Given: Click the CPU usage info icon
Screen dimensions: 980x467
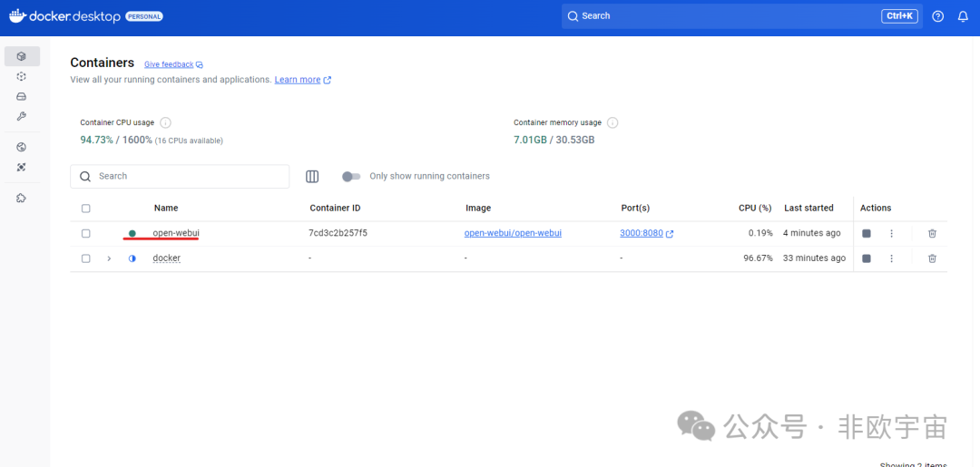Looking at the screenshot, I should pos(166,122).
